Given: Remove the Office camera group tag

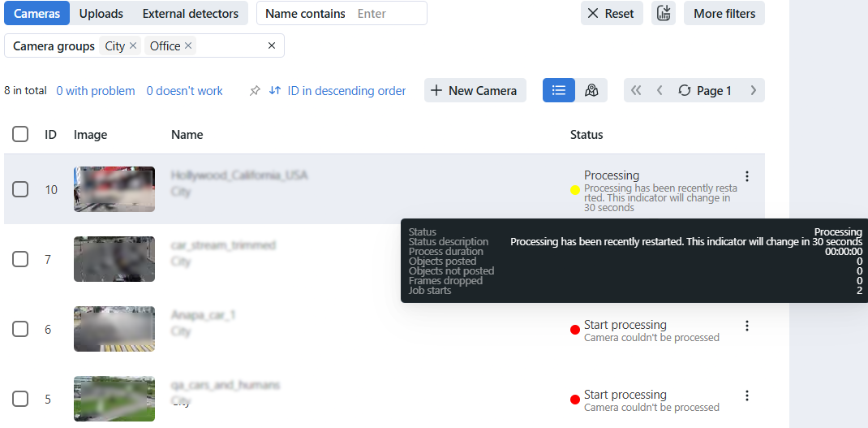Looking at the screenshot, I should (188, 46).
